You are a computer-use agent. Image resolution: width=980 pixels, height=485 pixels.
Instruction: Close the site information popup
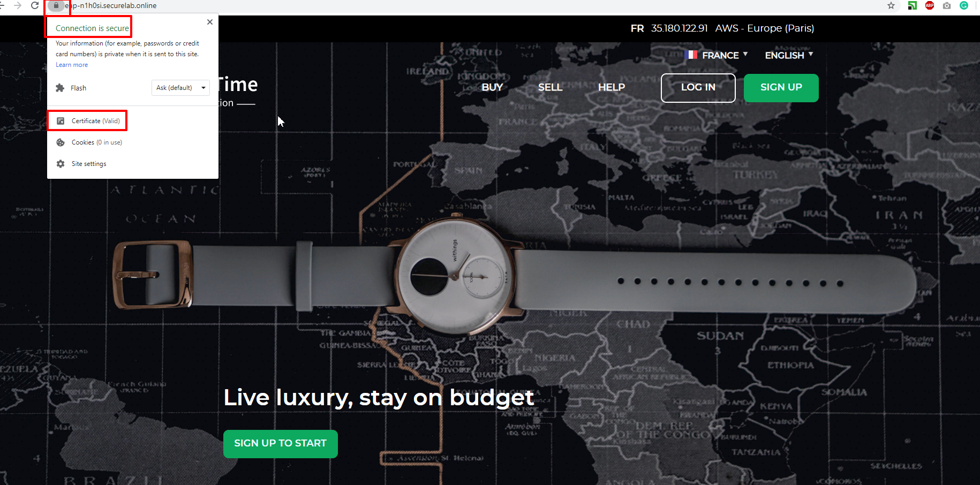(210, 22)
